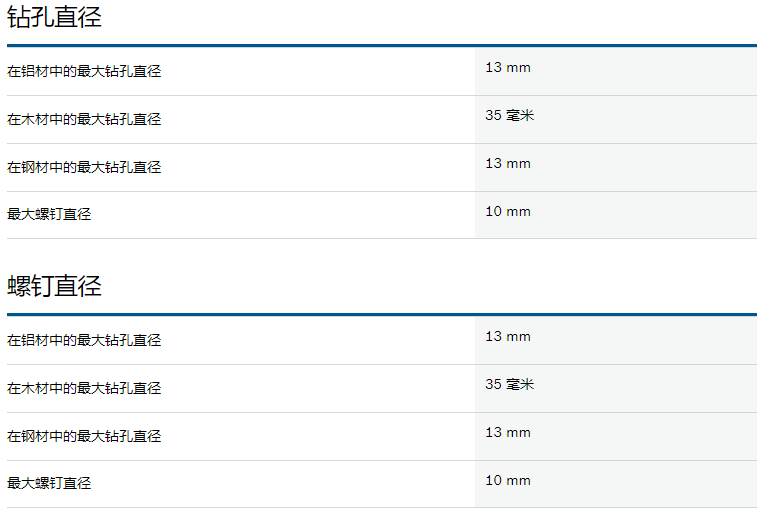Select 在钢材中的最大钻孔直径 under 钻孔直径
Image resolution: width=766 pixels, height=512 pixels.
pyautogui.click(x=84, y=167)
